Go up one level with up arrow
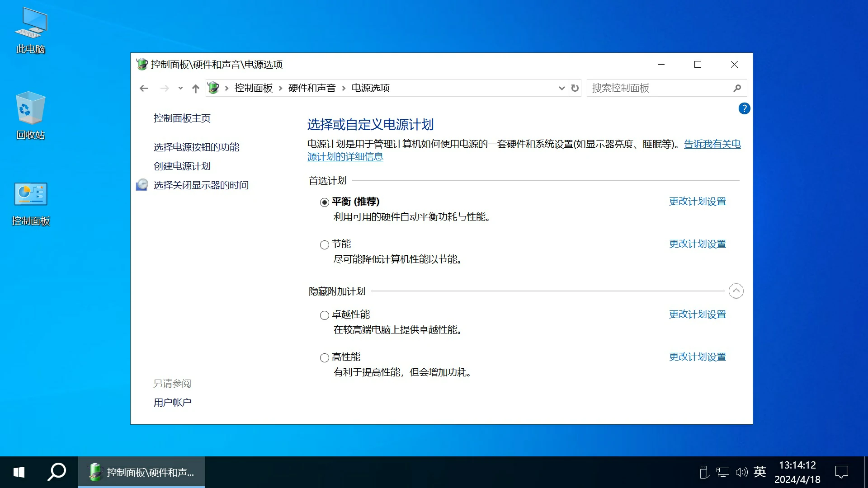 195,89
